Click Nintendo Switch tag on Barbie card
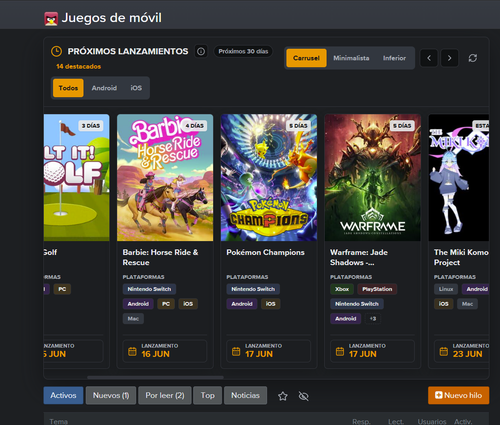500x425 pixels. point(149,289)
